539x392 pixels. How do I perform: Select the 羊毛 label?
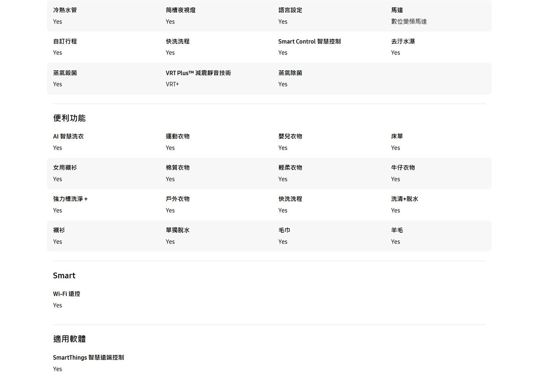[x=397, y=230]
